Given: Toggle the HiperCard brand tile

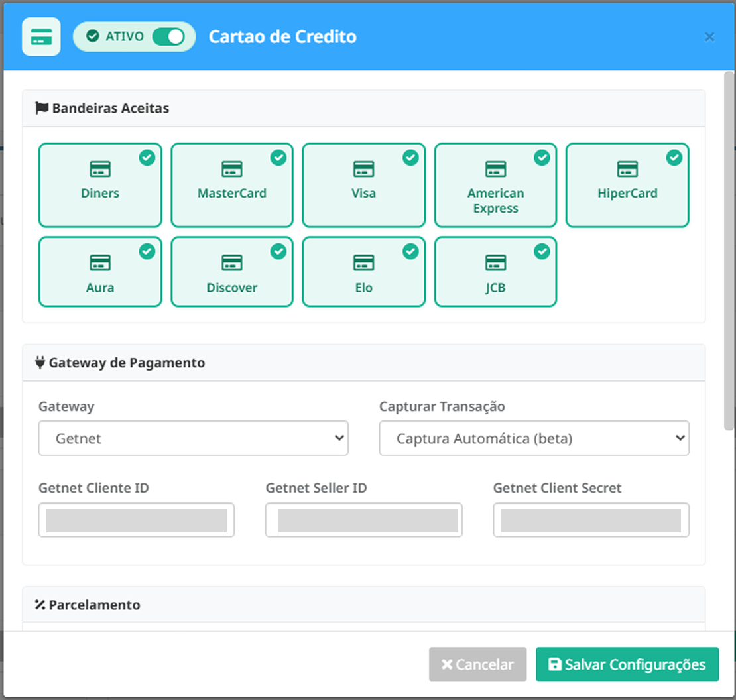Looking at the screenshot, I should coord(627,185).
